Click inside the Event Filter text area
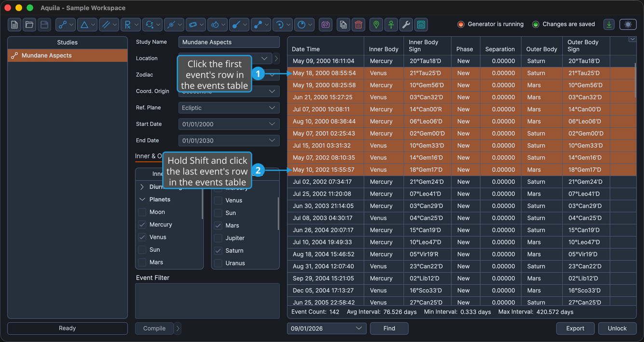The width and height of the screenshot is (644, 342). pos(207,301)
